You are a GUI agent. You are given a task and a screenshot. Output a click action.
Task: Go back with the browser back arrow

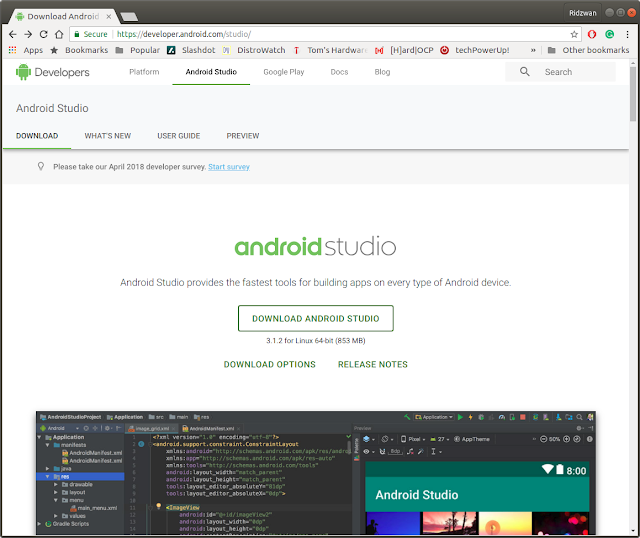pos(13,34)
